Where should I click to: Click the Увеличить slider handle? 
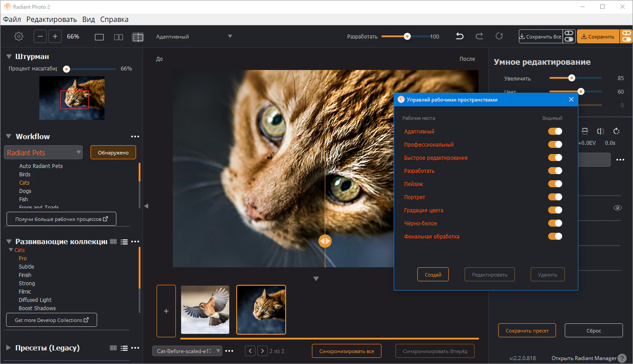pos(571,78)
